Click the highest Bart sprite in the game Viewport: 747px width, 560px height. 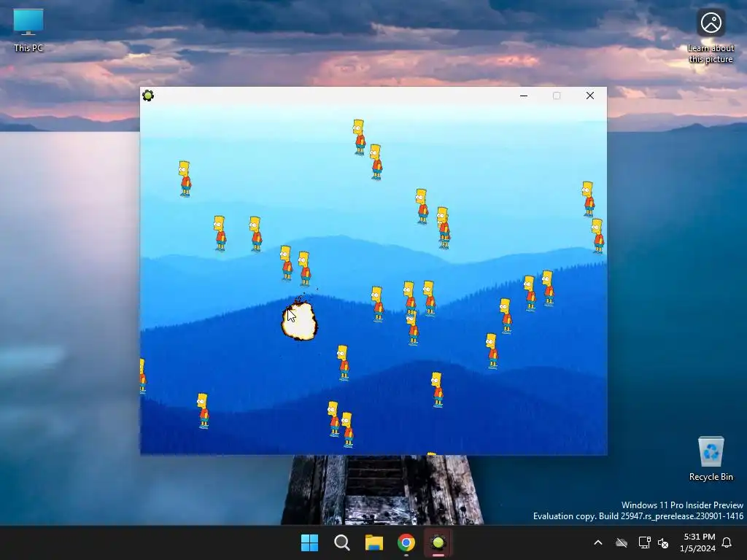tap(359, 137)
